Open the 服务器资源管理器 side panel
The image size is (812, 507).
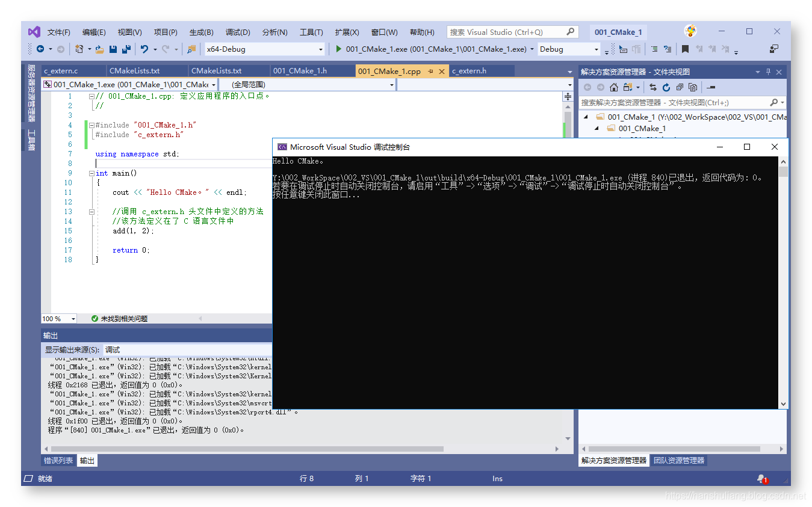[x=31, y=93]
